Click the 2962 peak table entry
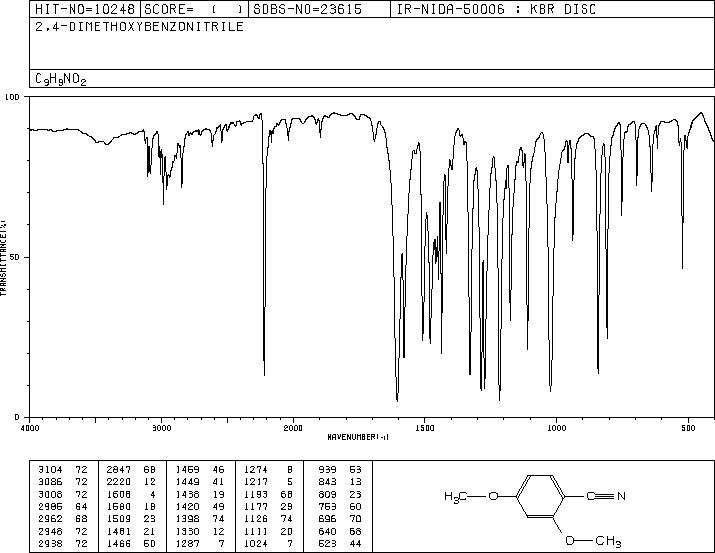715x553 pixels. [x=63, y=519]
